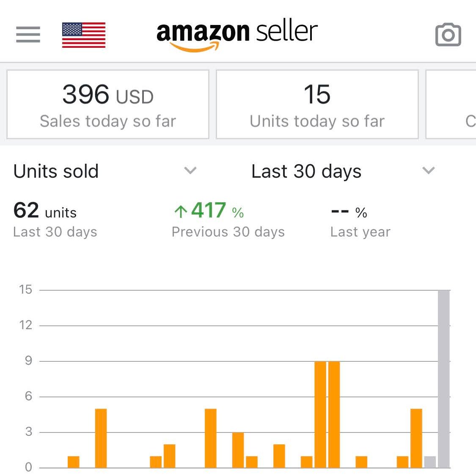Open the Last 30 days dropdown
Viewport: 476px width, 476px height.
click(x=343, y=171)
